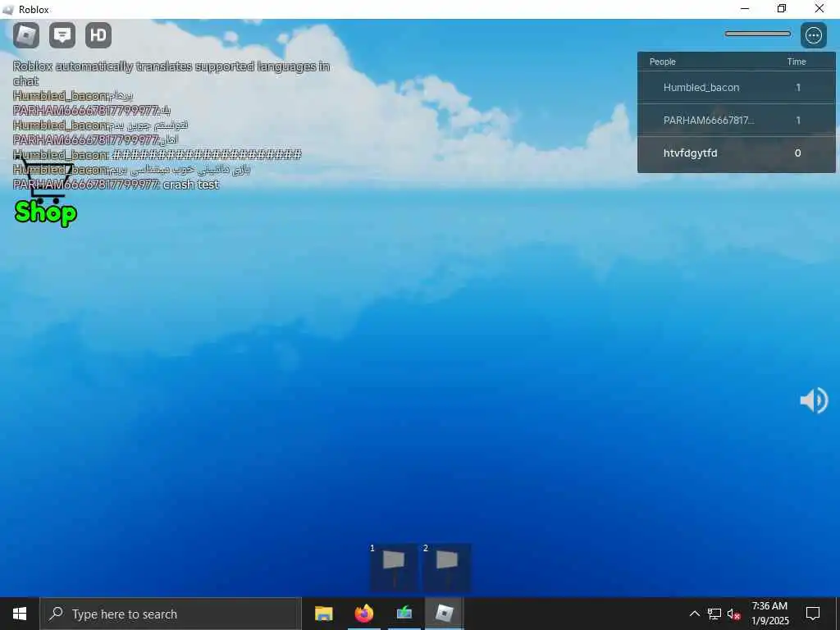Viewport: 840px width, 630px height.
Task: Click the Roblox auto-translate chat notice
Action: click(171, 73)
